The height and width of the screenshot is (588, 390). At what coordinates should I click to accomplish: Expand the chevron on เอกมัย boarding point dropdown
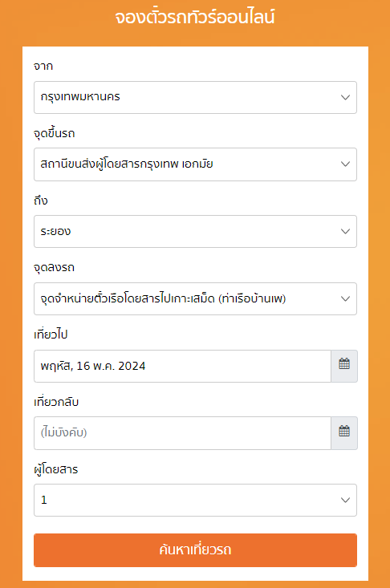[345, 164]
